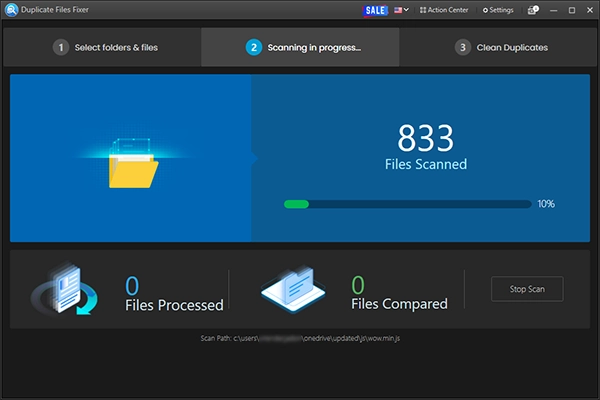The image size is (600, 400).
Task: Click the Duplicate Files Fixer app logo
Action: [x=11, y=10]
